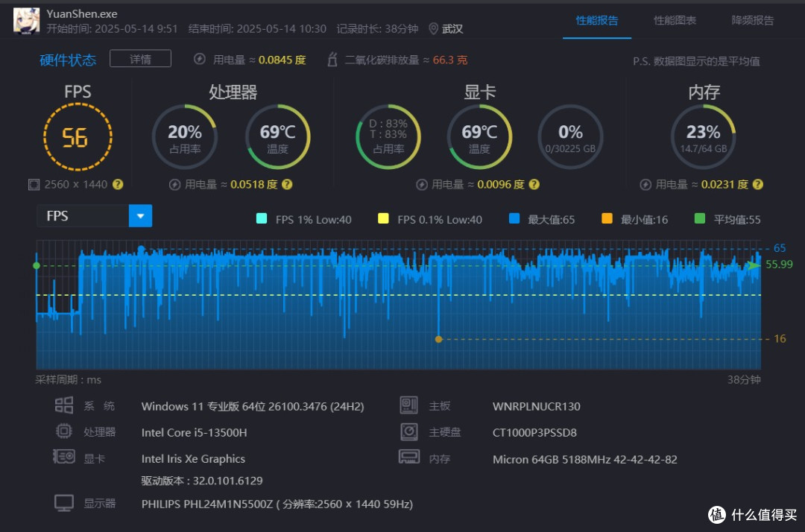Click the GPU D:83% T:83% usage gauge
Screen dimensions: 805x532
pos(388,137)
